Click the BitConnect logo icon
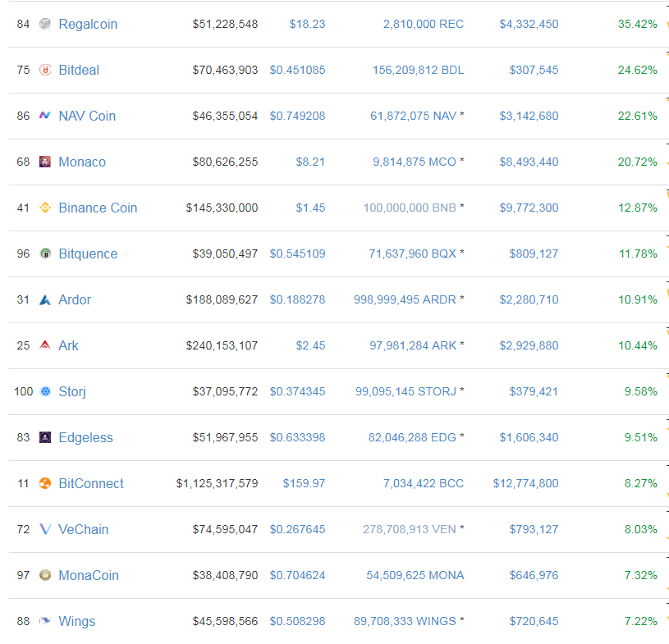The width and height of the screenshot is (669, 644). (x=45, y=483)
